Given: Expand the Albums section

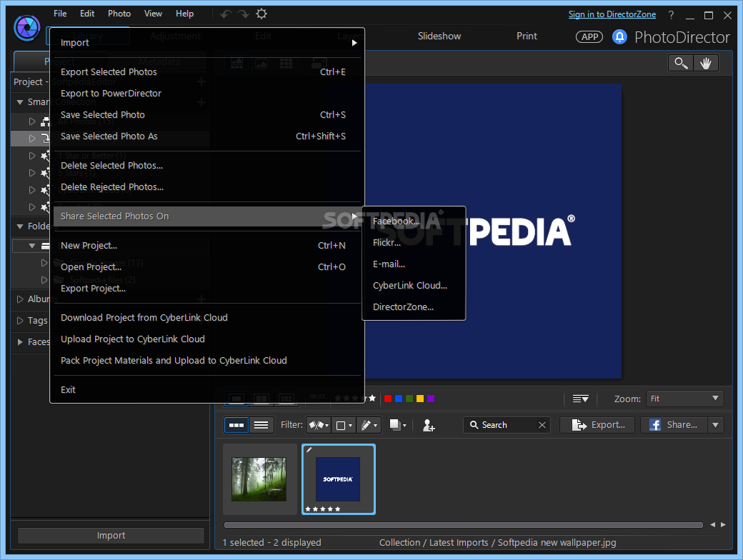Looking at the screenshot, I should (x=20, y=299).
